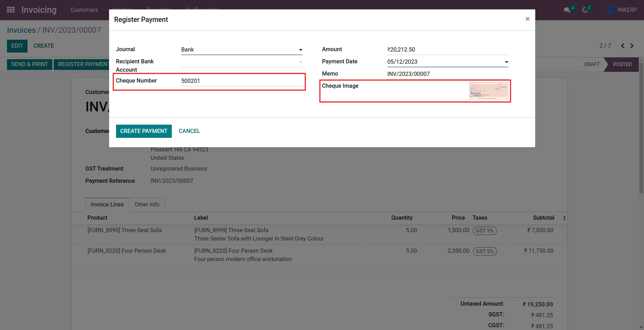Image resolution: width=644 pixels, height=330 pixels.
Task: Open column options kebab in invoice lines
Action: (564, 218)
